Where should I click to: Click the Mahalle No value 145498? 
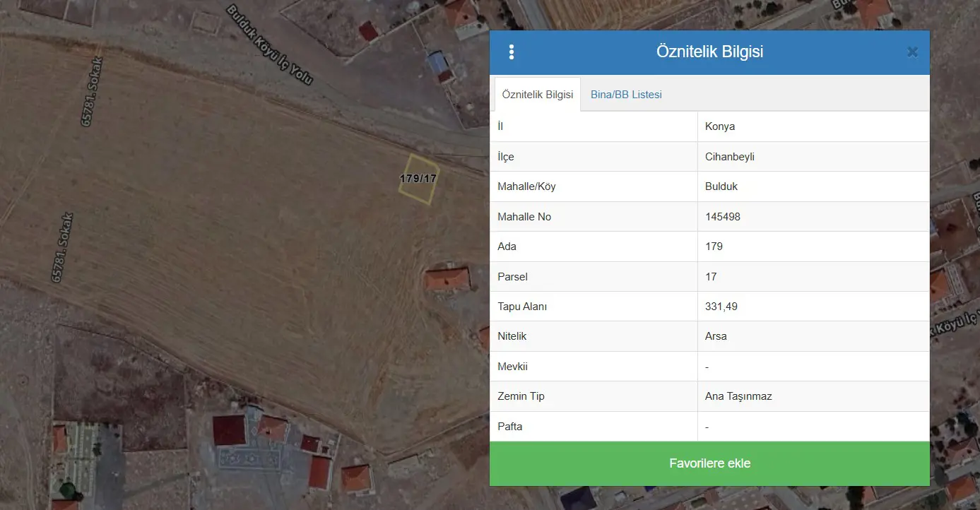click(723, 217)
